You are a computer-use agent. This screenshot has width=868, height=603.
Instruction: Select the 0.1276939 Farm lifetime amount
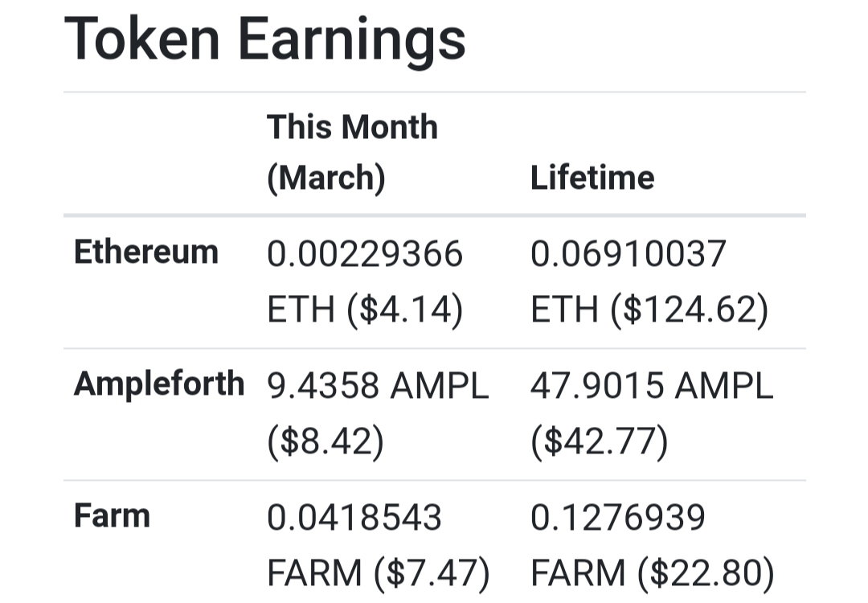pos(618,518)
